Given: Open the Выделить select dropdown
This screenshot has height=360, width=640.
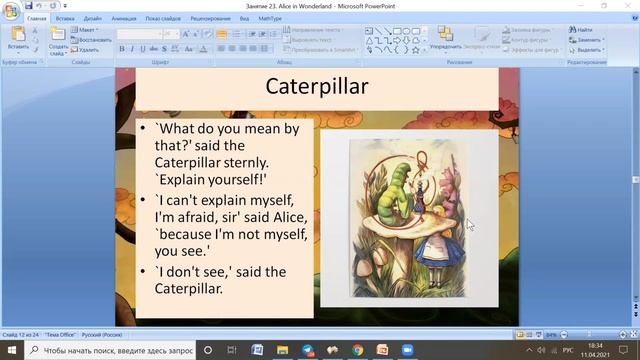Looking at the screenshot, I should click(587, 50).
